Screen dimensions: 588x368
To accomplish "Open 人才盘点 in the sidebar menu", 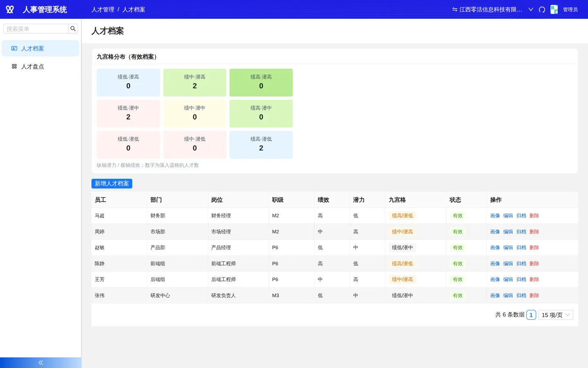I will pyautogui.click(x=40, y=66).
